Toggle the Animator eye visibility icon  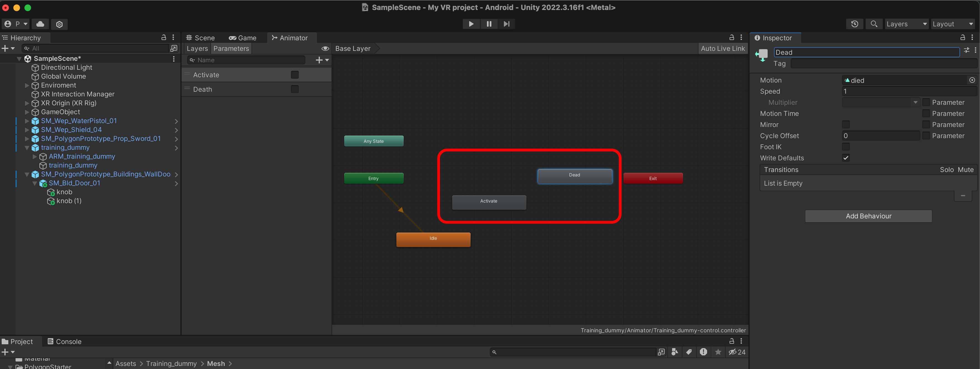click(325, 48)
